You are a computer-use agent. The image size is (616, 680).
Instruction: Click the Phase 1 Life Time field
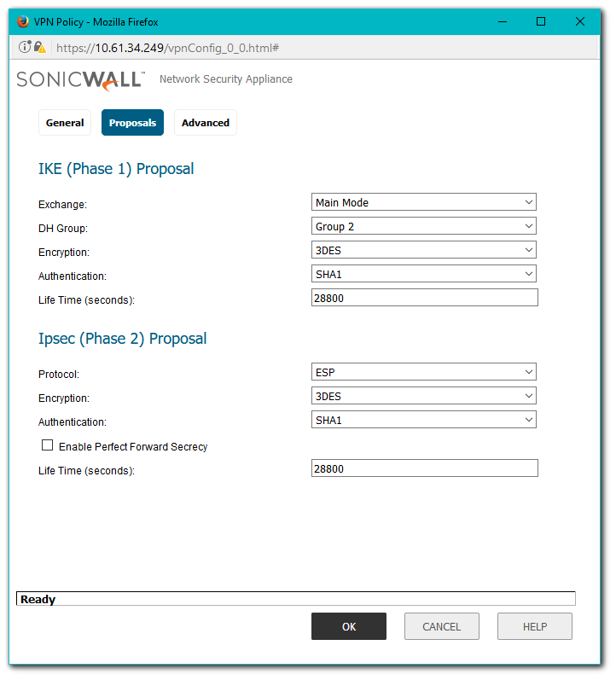coord(424,298)
